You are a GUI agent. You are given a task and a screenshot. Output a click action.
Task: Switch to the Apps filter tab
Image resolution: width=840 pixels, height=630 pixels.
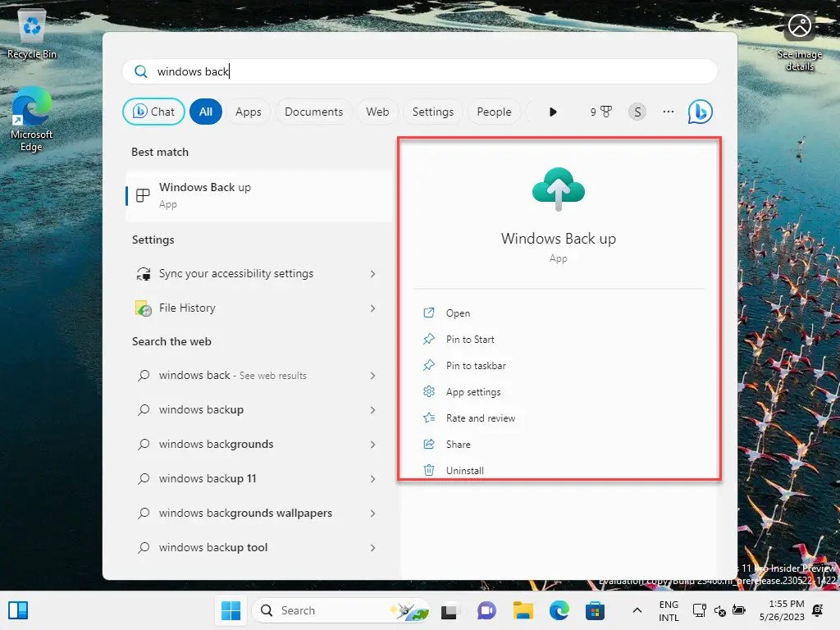coord(248,111)
